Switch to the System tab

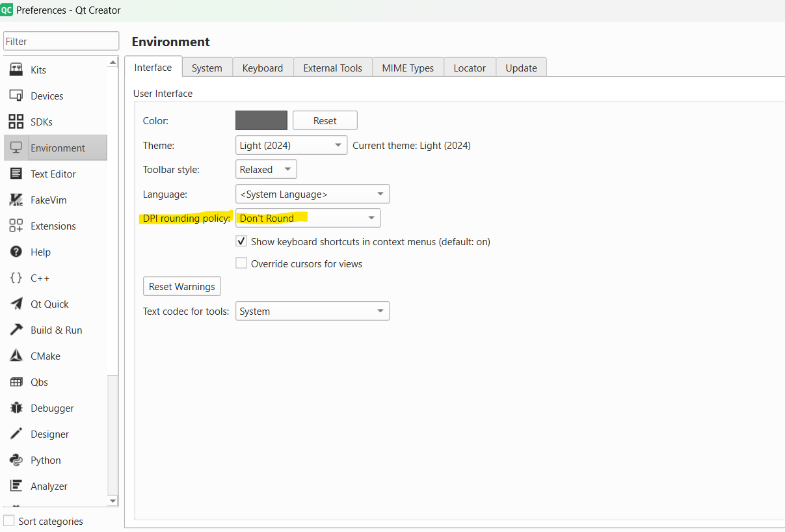pyautogui.click(x=207, y=68)
